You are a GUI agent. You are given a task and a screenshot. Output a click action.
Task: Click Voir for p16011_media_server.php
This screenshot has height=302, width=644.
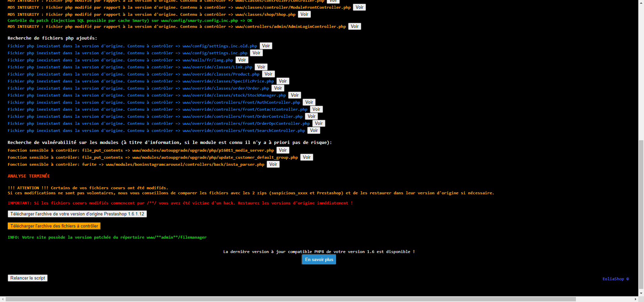click(x=283, y=150)
